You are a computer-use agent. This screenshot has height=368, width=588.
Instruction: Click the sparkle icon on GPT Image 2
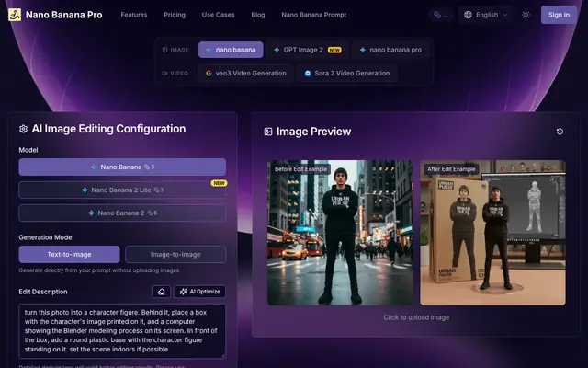coord(277,50)
